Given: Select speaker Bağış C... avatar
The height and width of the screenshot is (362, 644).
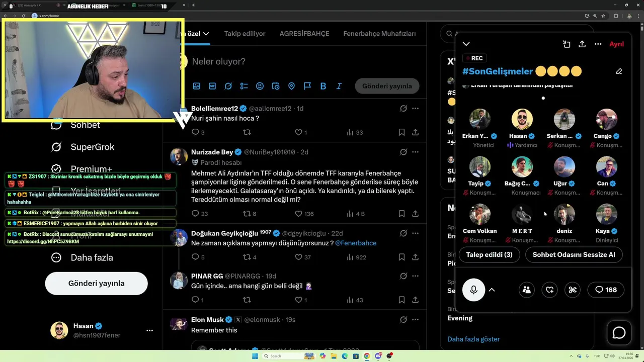Looking at the screenshot, I should tap(522, 167).
